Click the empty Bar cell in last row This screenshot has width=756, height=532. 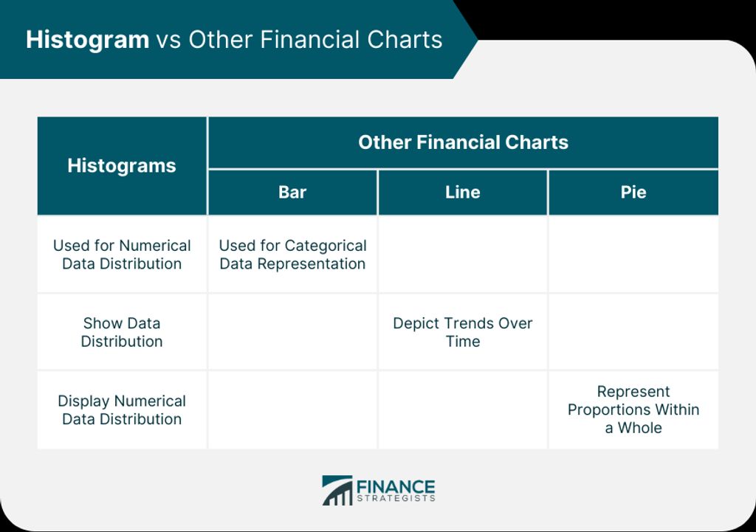point(292,410)
